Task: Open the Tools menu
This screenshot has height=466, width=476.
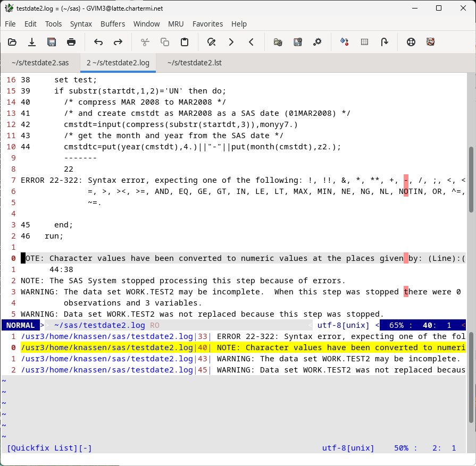Action: click(x=53, y=24)
